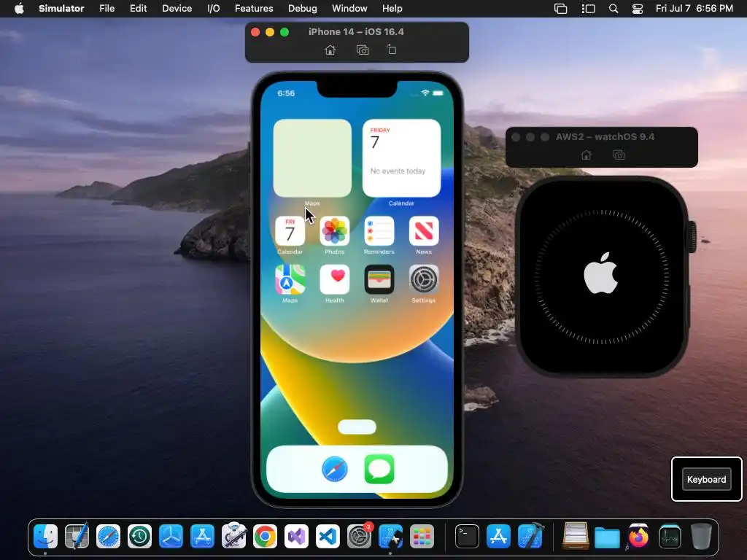Open Time Machine from the Dock

point(139,537)
